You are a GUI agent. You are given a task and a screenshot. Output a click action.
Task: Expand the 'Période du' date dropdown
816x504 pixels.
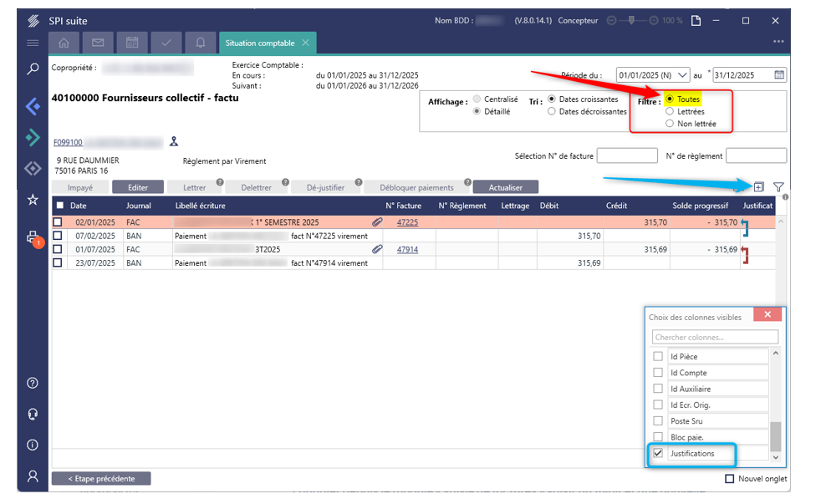click(x=683, y=75)
